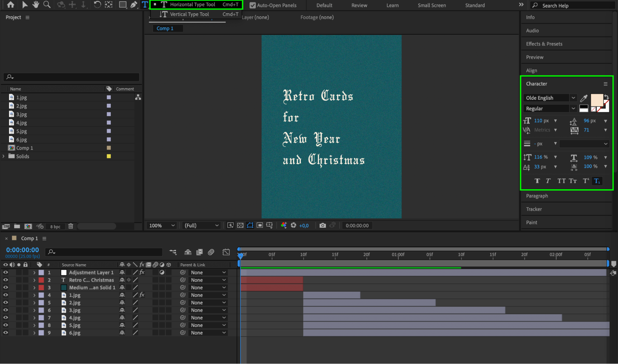Screen dimensions: 618x364
Task: Select the Zoom magnifier tool
Action: [x=47, y=5]
